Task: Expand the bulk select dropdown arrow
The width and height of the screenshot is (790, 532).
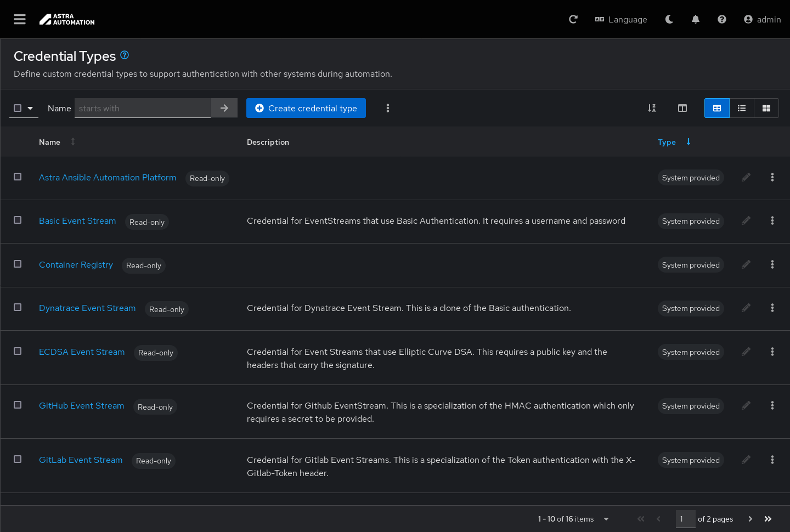Action: (x=30, y=108)
